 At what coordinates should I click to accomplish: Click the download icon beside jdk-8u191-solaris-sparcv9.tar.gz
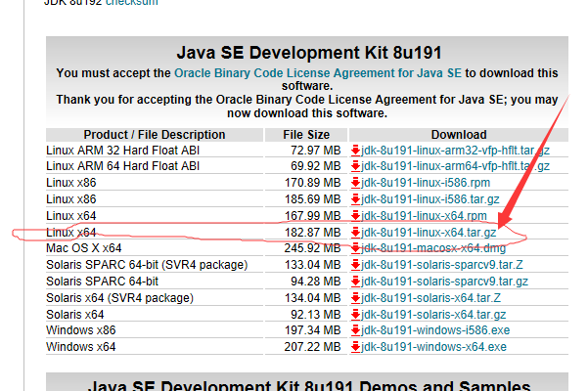[x=355, y=282]
